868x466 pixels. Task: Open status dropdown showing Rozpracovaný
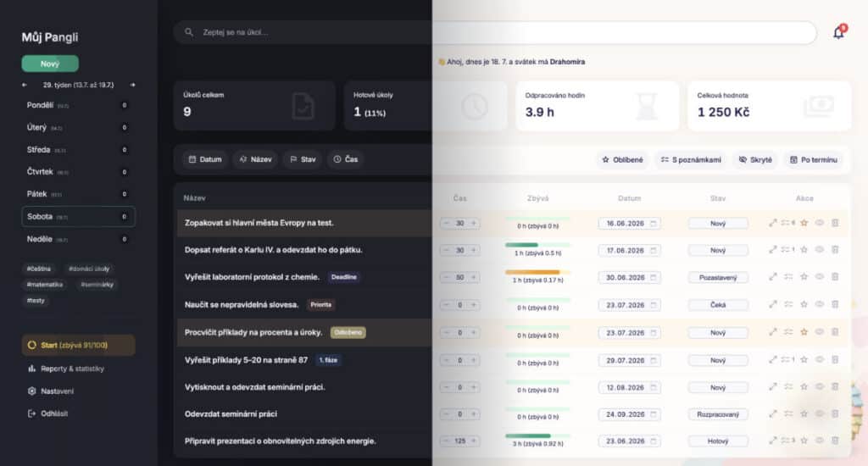[x=718, y=414]
